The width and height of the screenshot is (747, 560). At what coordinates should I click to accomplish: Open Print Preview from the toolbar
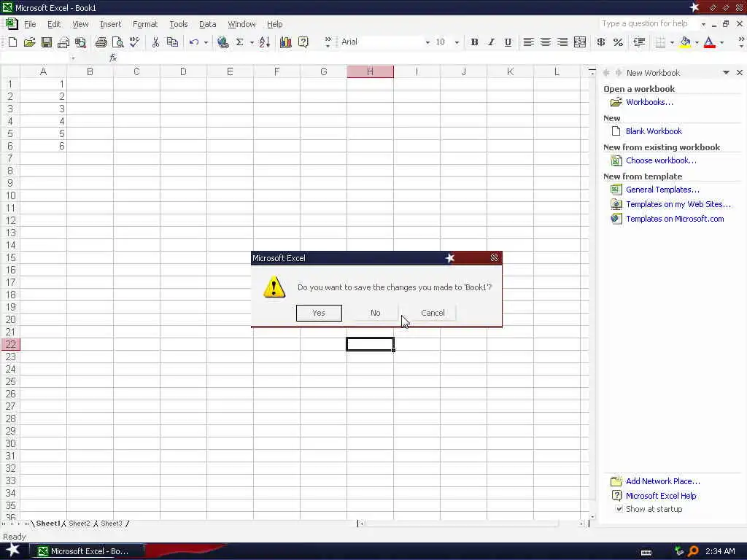click(x=117, y=42)
